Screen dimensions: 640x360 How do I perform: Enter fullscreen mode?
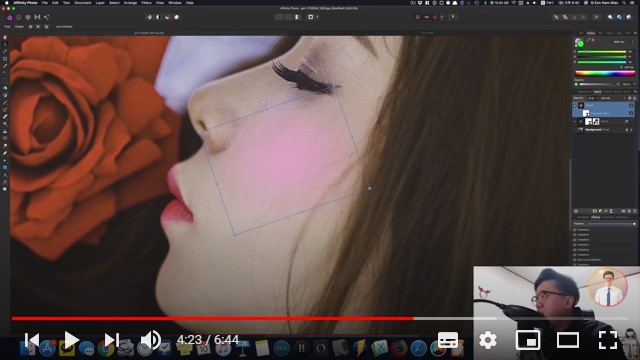608,340
